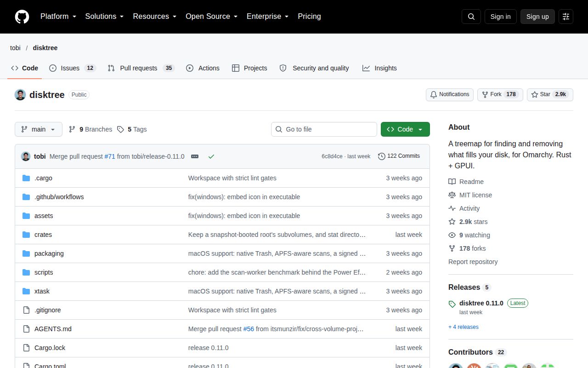Viewport: 588px width, 368px height.
Task: Open the Actions tab
Action: pos(203,68)
